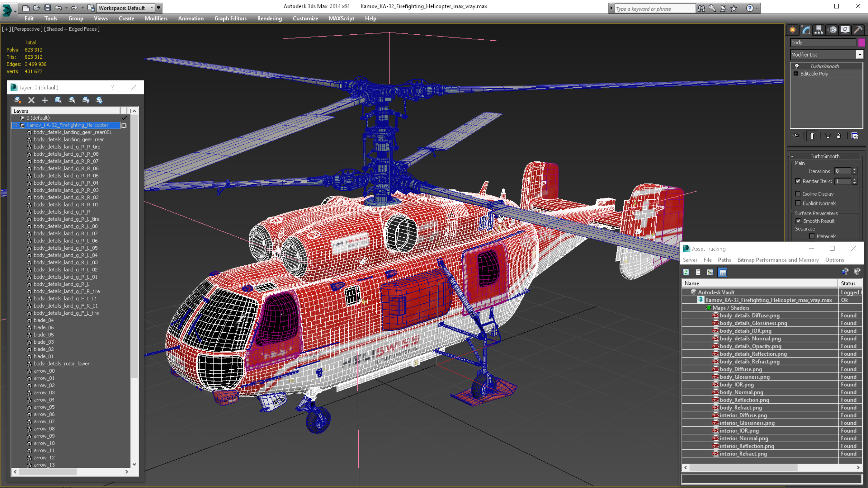Image resolution: width=868 pixels, height=488 pixels.
Task: Click the Tree View icon in Asset Tracking
Action: [x=710, y=272]
